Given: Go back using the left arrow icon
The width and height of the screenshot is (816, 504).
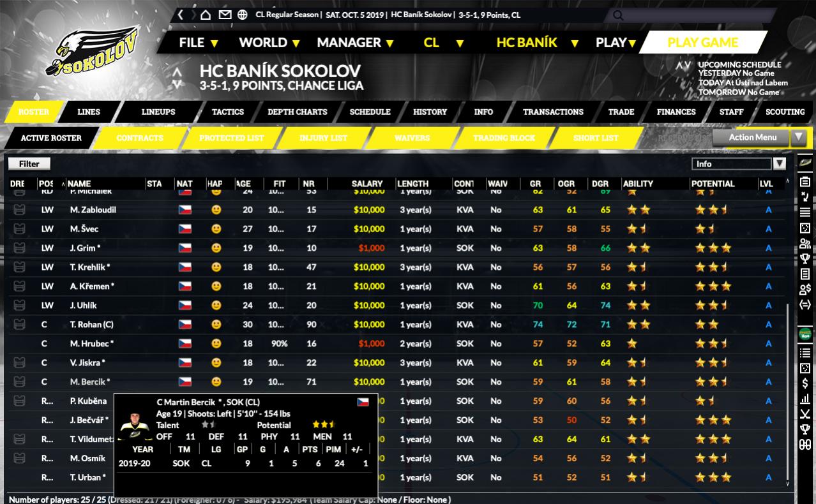Looking at the screenshot, I should [x=181, y=15].
